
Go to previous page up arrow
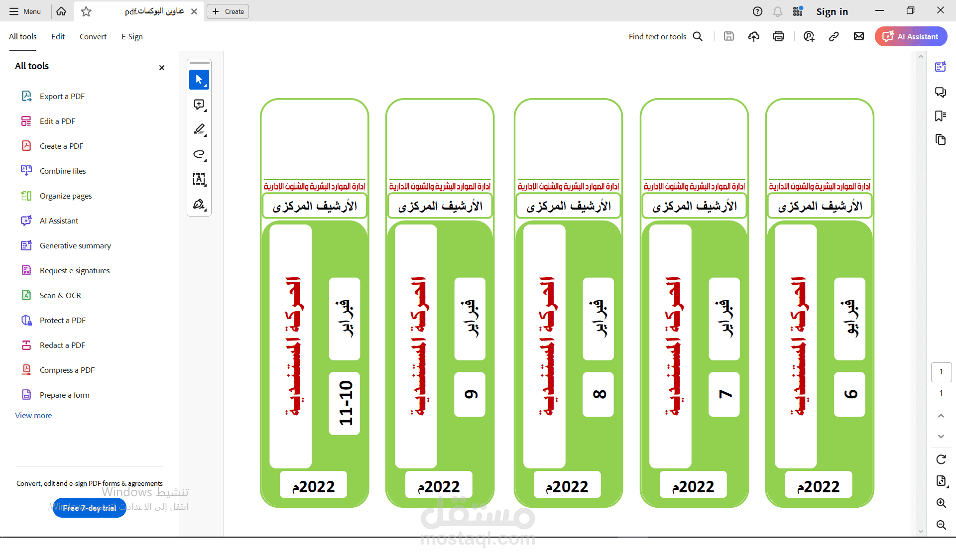(941, 416)
